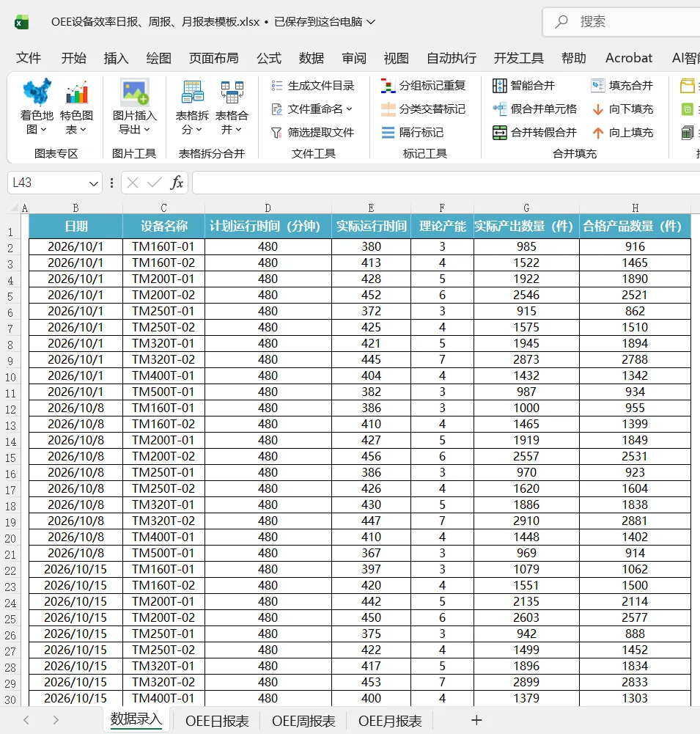700x734 pixels.
Task: Switch to the 公式 ribbon tab
Action: tap(269, 58)
